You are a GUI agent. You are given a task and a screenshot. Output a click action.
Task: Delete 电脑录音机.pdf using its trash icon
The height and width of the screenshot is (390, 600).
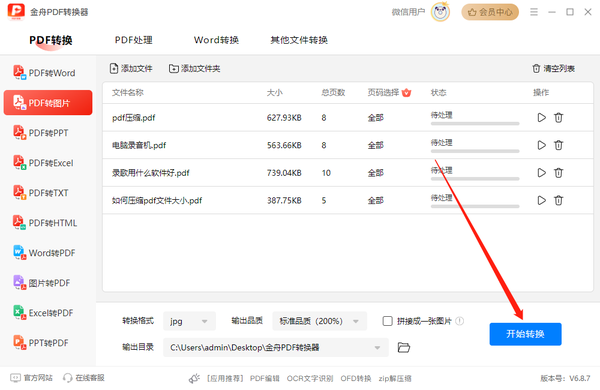pyautogui.click(x=558, y=145)
